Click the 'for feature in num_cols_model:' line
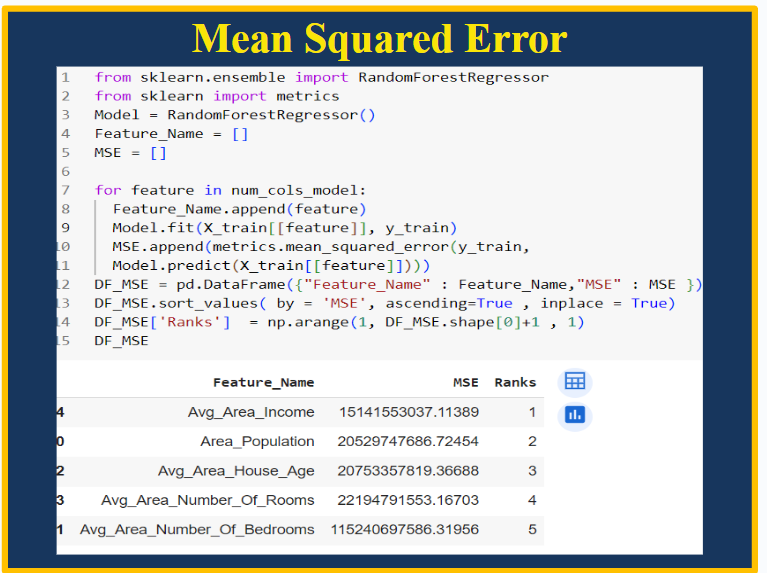Screen dimensions: 767x573 coord(230,190)
